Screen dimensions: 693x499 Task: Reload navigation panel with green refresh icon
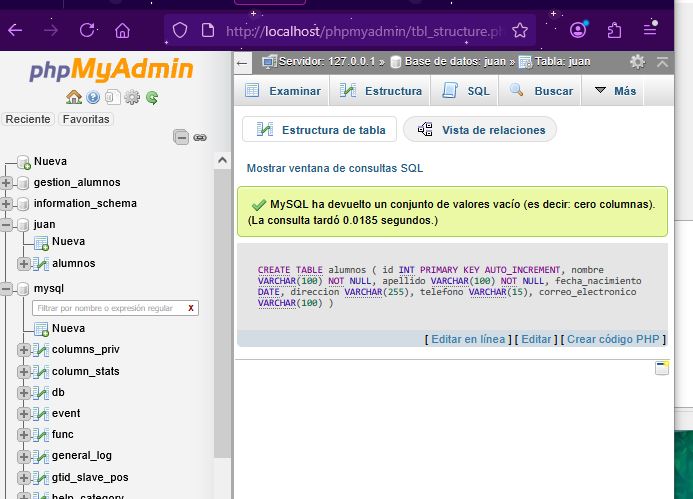[152, 97]
